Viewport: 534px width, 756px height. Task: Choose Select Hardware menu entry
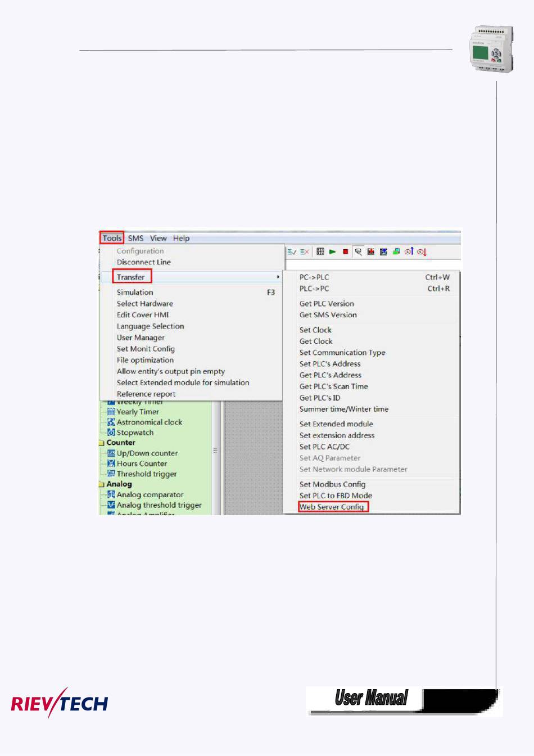coord(145,304)
